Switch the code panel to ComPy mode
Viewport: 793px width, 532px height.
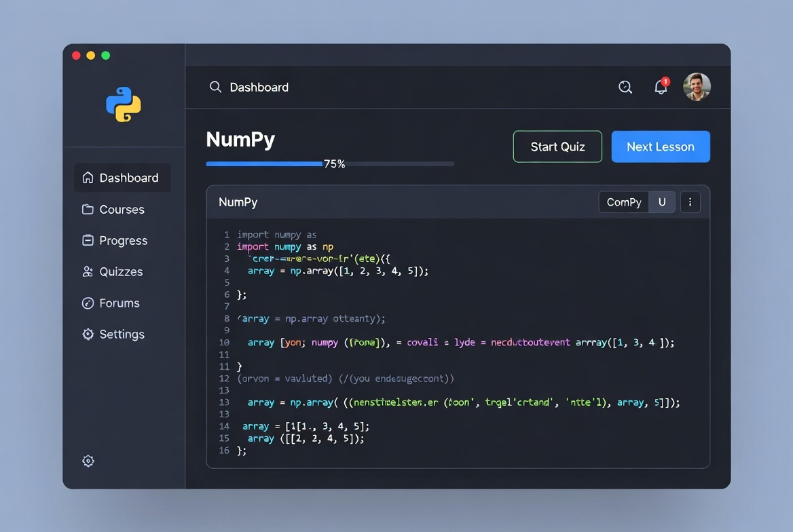pos(623,202)
